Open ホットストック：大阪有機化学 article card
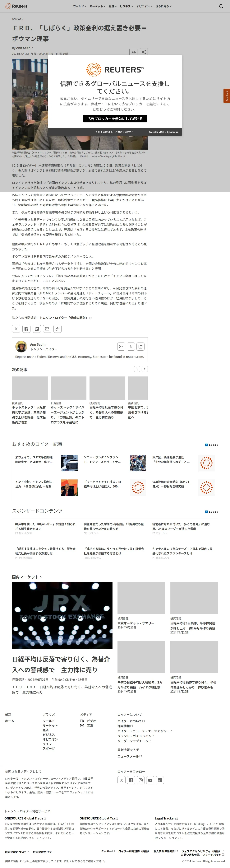 (30, 414)
